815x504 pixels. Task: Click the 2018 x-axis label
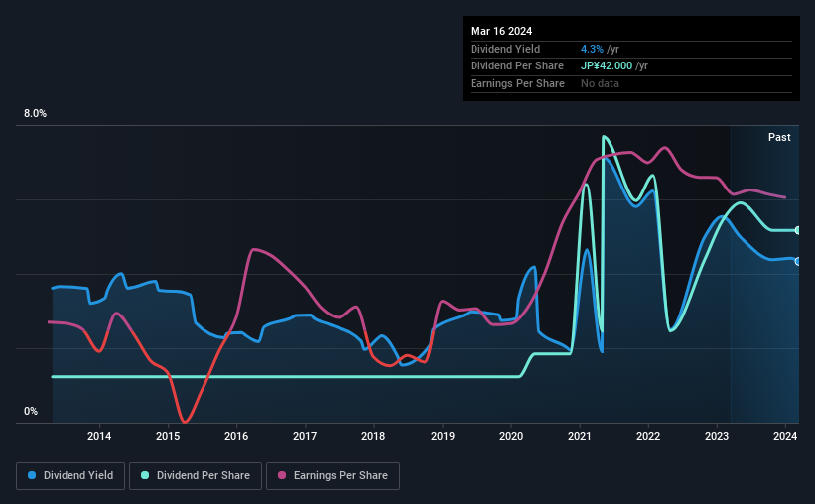coord(373,436)
